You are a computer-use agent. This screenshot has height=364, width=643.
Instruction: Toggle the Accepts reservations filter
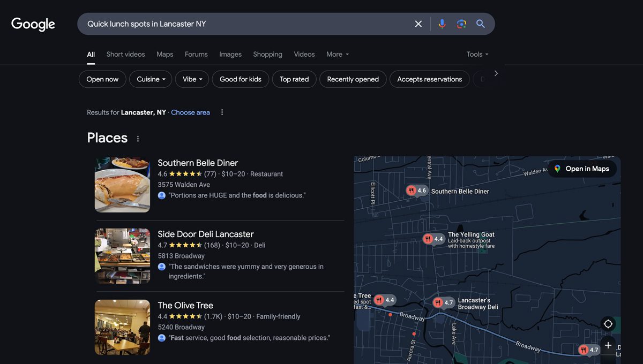pos(430,79)
